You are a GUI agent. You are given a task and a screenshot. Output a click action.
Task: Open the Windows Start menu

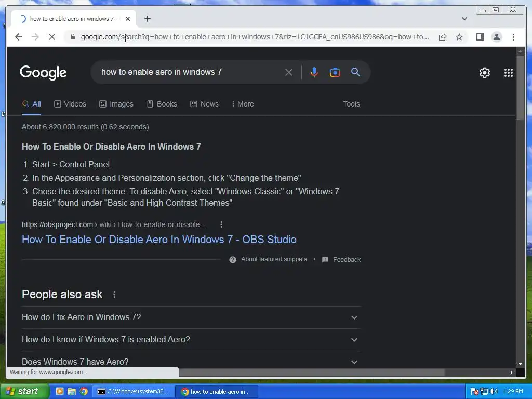[x=24, y=392]
